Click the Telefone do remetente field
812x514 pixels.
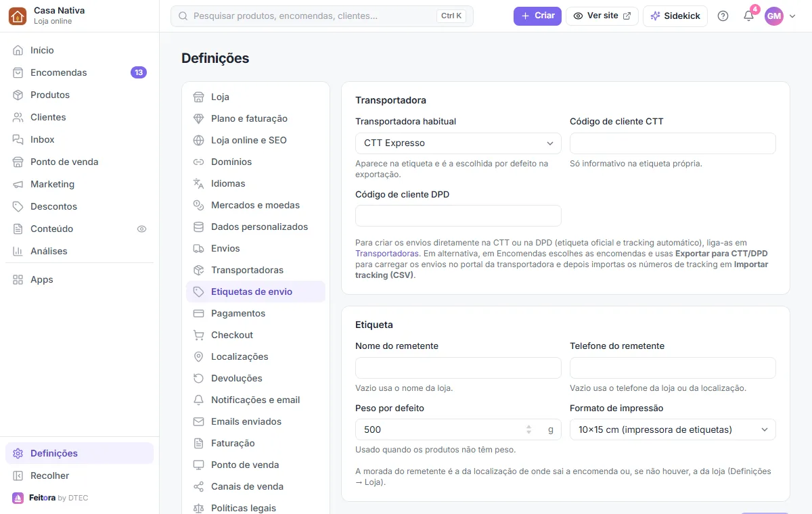pyautogui.click(x=673, y=368)
